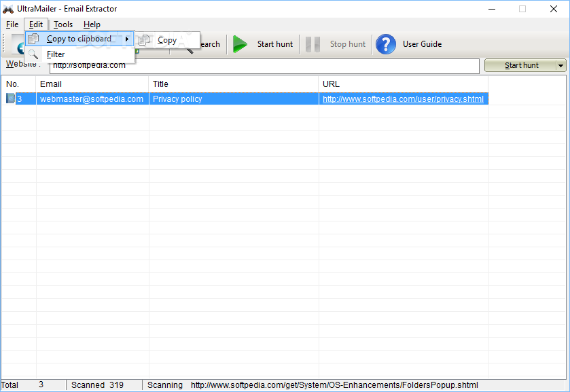Open the File menu

click(x=12, y=24)
